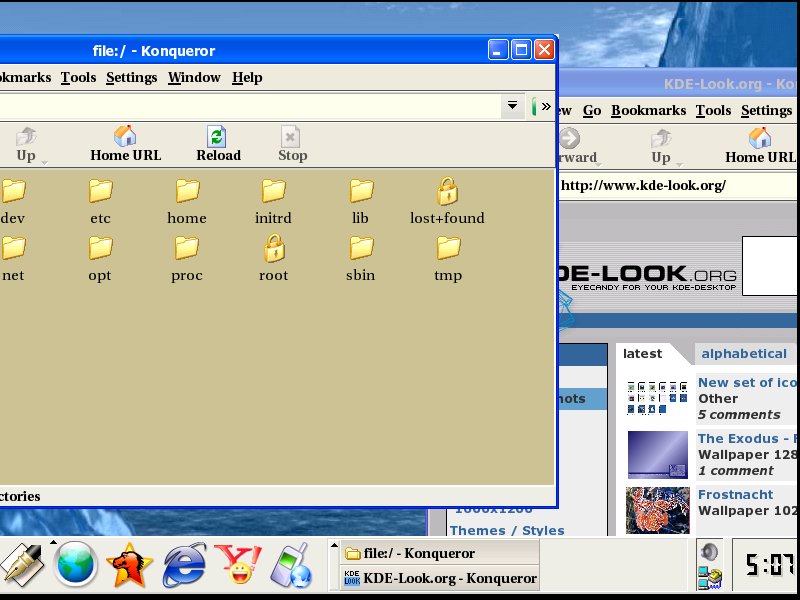The height and width of the screenshot is (600, 800).
Task: Open the tmp folder
Action: 448,259
